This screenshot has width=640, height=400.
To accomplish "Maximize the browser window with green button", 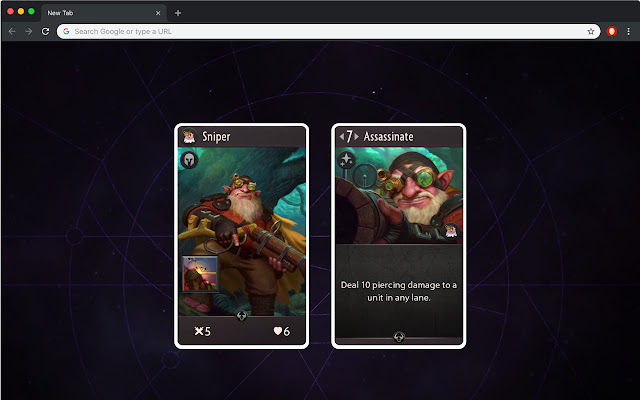I will [31, 11].
